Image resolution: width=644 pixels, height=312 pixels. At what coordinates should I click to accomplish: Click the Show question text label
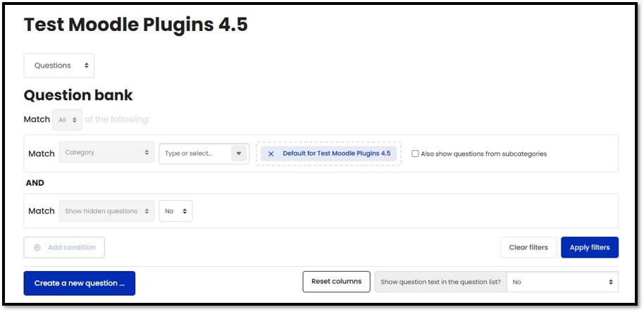440,282
